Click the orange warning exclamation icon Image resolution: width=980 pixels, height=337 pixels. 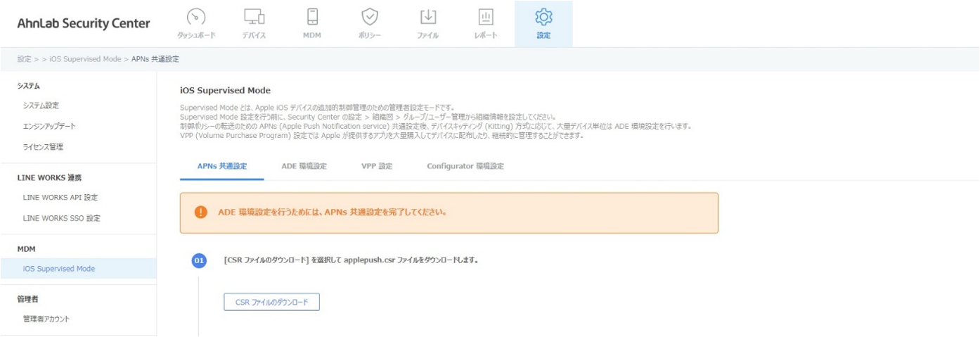[x=201, y=212]
